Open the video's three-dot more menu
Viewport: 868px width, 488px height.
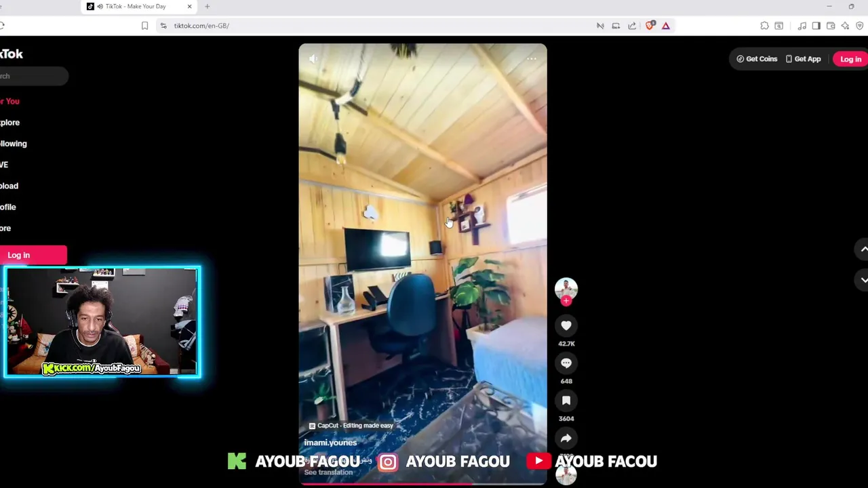(532, 59)
